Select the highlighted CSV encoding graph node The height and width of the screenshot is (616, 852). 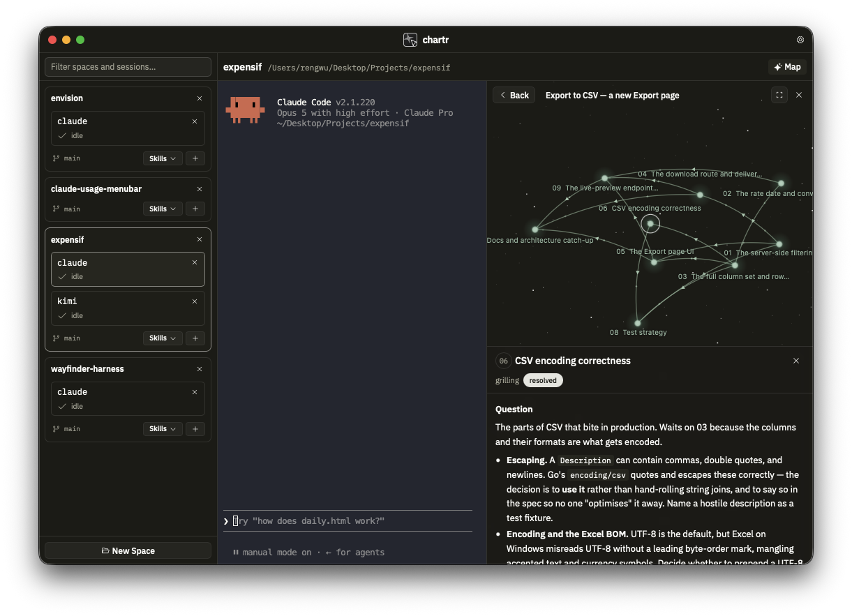650,224
